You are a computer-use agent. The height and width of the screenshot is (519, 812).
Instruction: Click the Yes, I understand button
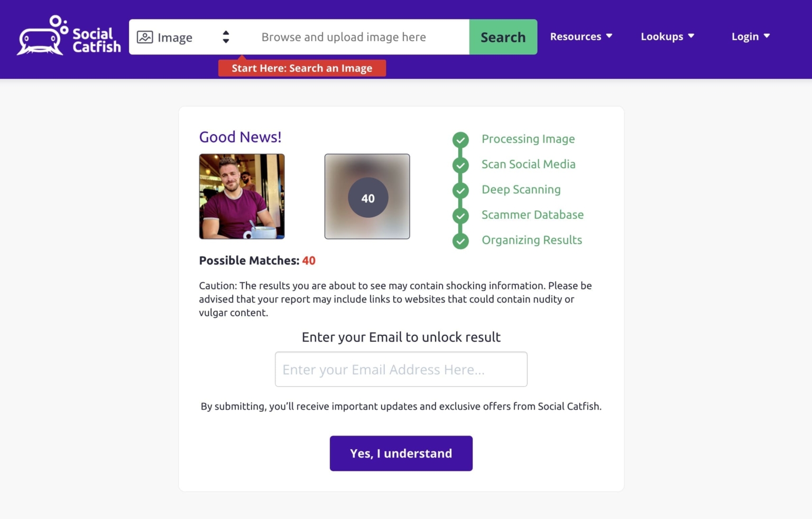tap(401, 453)
